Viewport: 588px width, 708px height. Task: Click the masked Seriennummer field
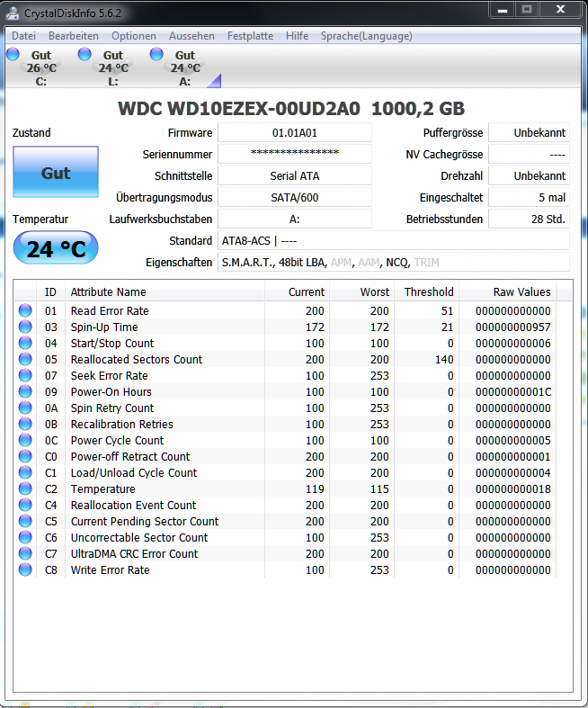(295, 154)
